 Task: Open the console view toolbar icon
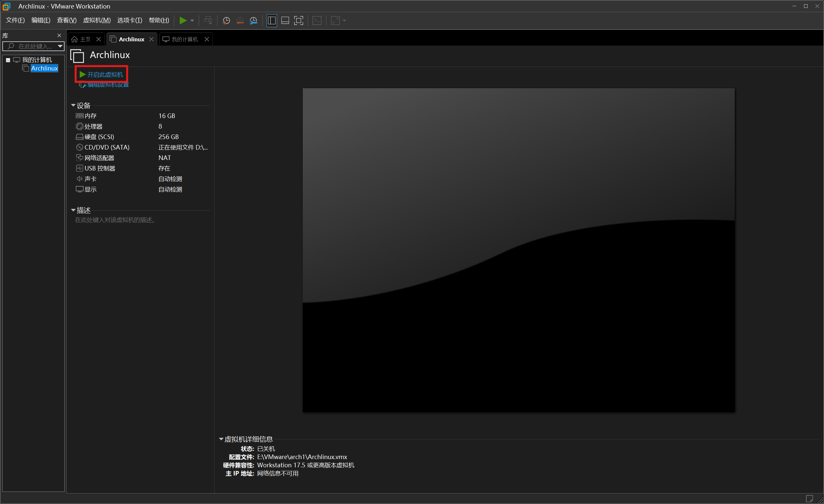(x=317, y=21)
